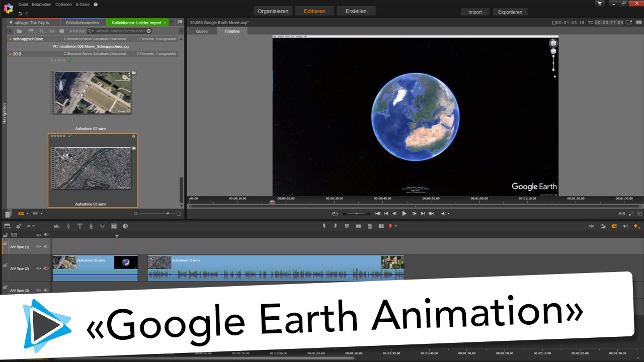Open the search options dropdown
Screen dimensions: 644x362
coord(91,31)
